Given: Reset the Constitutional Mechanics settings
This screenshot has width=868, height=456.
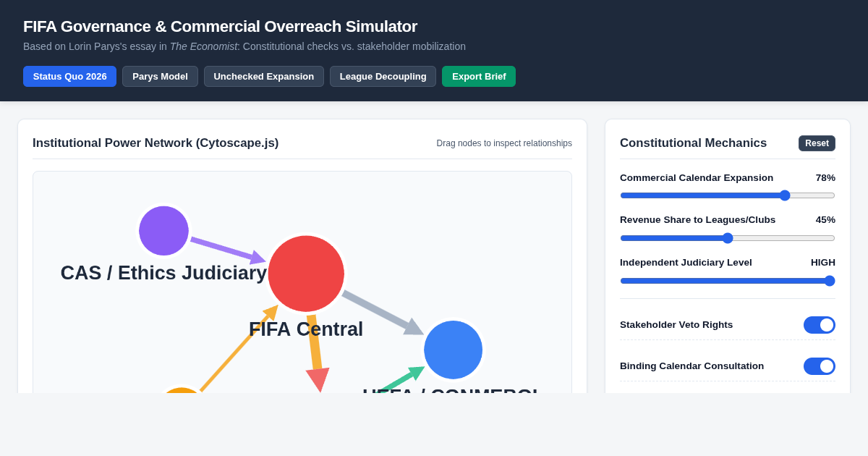Looking at the screenshot, I should click(817, 143).
